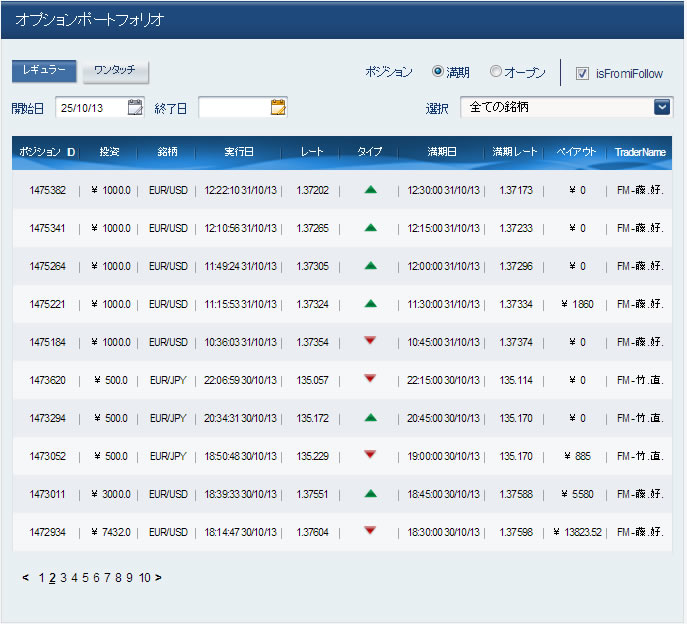Click red down arrow for position 1473052
687x624 pixels.
(x=370, y=454)
